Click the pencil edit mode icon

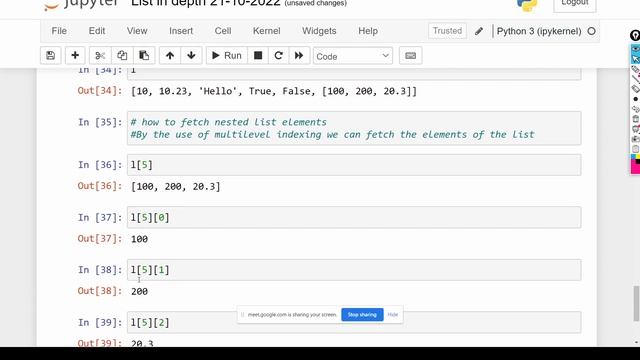pyautogui.click(x=479, y=31)
